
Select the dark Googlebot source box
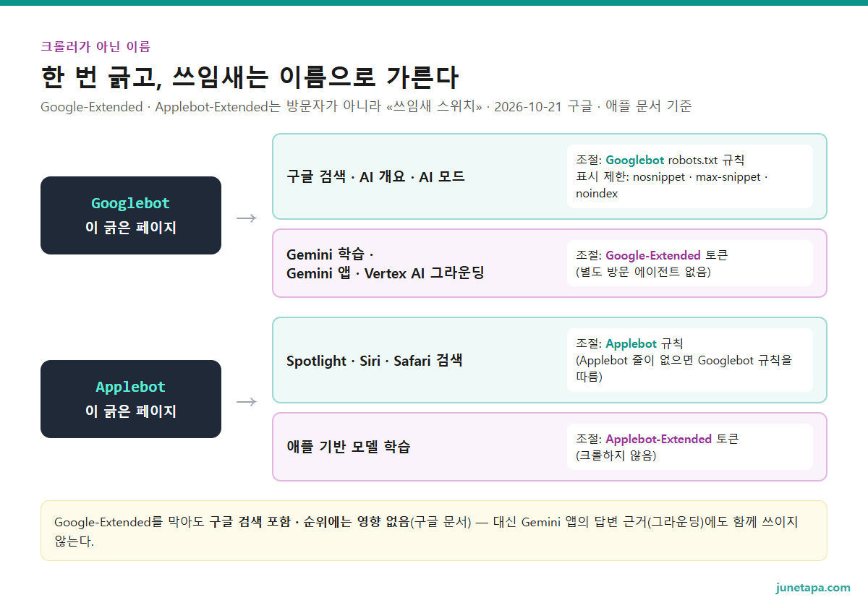pos(131,215)
